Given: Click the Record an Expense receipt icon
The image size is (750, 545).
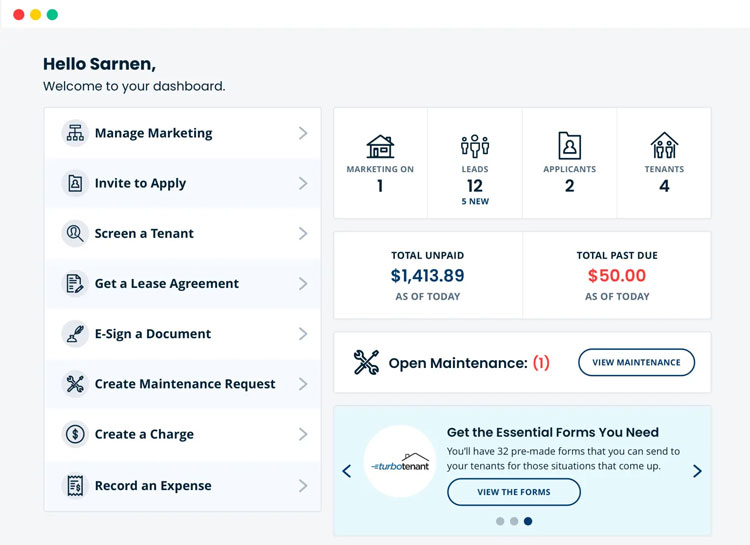Looking at the screenshot, I should (x=74, y=485).
